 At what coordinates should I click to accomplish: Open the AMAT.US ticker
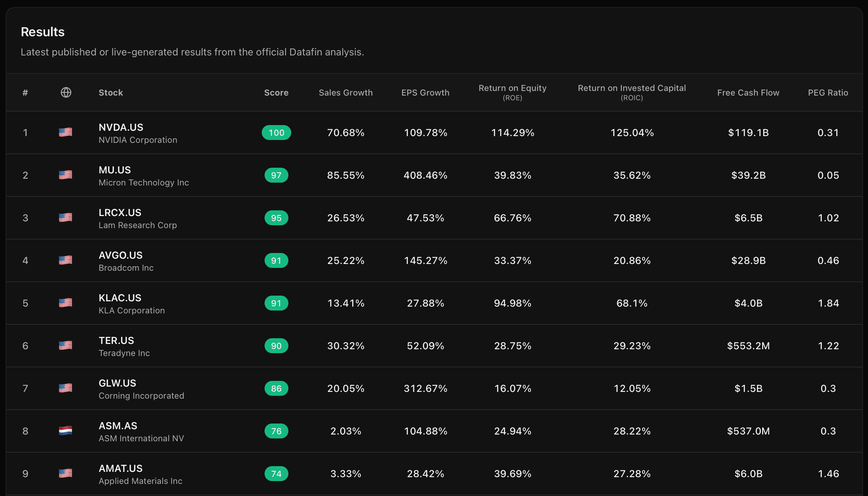point(121,468)
